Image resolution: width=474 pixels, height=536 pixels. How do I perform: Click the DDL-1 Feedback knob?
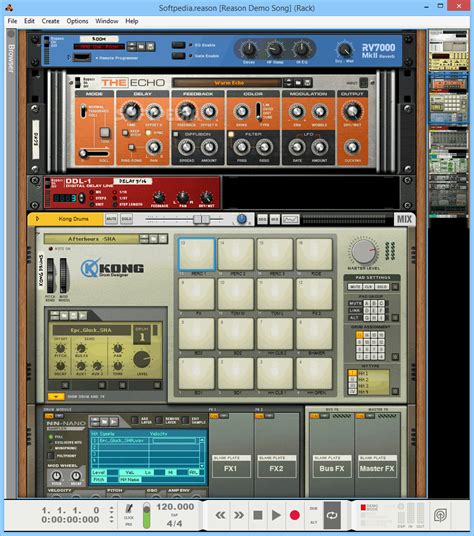pos(159,197)
